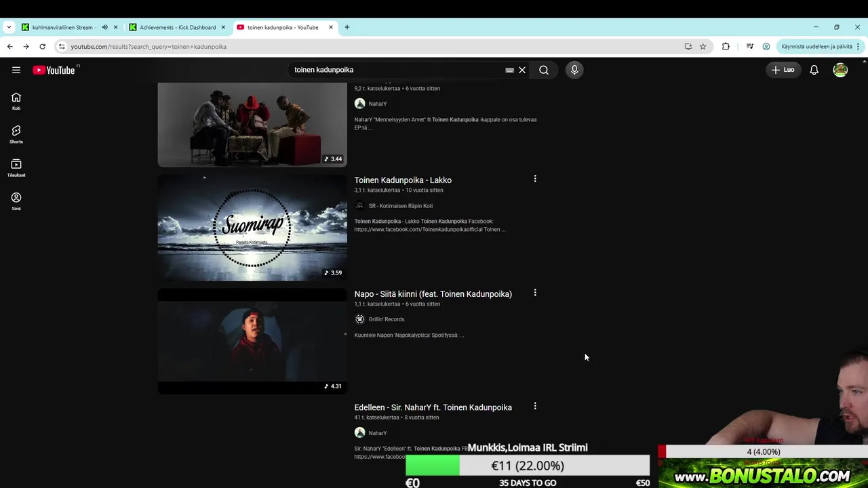Screen dimensions: 868x488
Task: Click SR channel avatar icon
Action: (359, 206)
